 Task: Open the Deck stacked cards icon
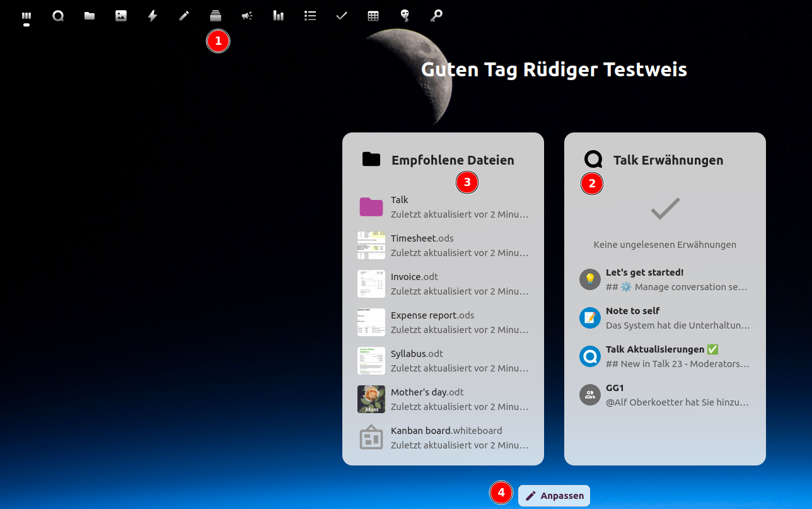pos(216,16)
